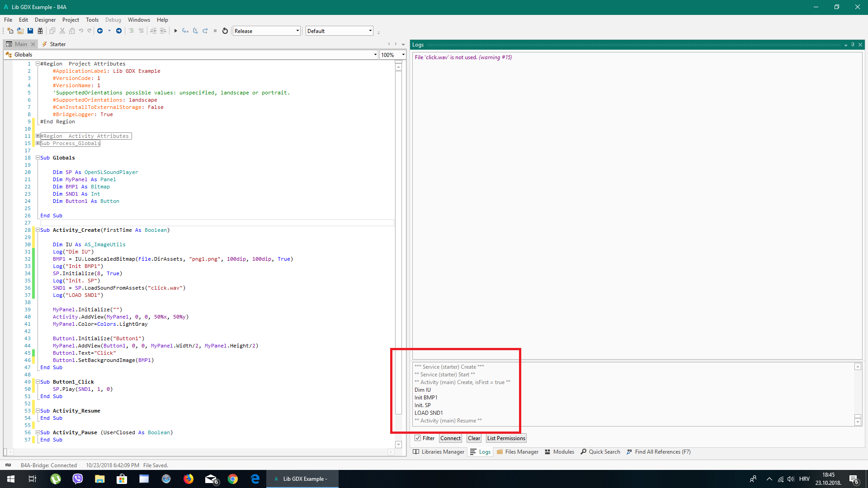The height and width of the screenshot is (488, 868).
Task: Click the new file icon in toolbar
Action: 10,31
